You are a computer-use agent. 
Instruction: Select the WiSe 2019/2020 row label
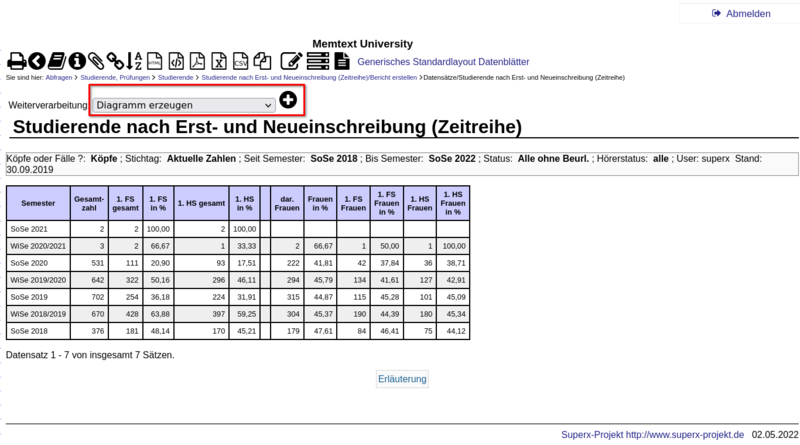point(38,280)
